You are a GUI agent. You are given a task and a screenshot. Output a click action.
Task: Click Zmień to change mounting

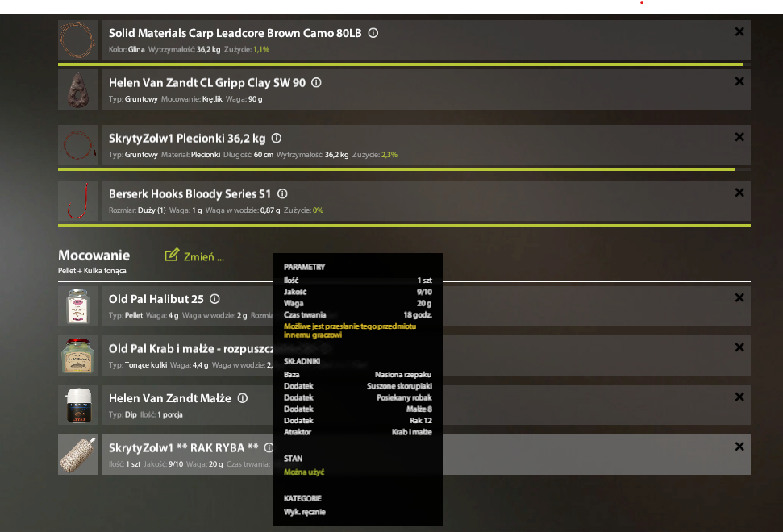click(x=204, y=257)
